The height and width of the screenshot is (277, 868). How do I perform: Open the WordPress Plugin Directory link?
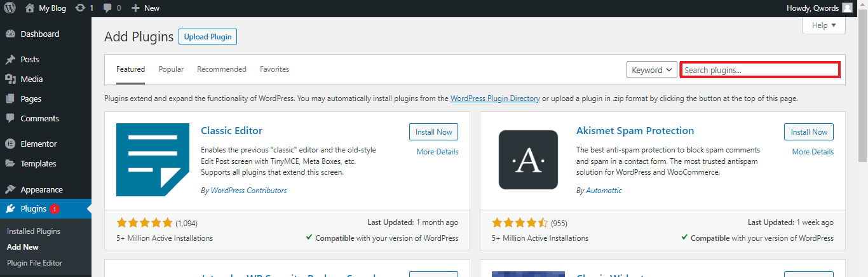(x=495, y=98)
